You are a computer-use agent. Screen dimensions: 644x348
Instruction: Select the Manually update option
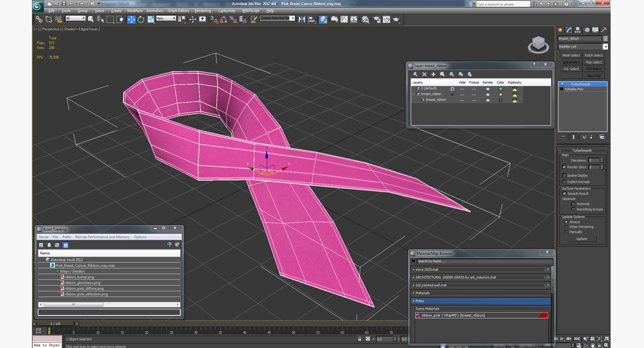click(566, 232)
